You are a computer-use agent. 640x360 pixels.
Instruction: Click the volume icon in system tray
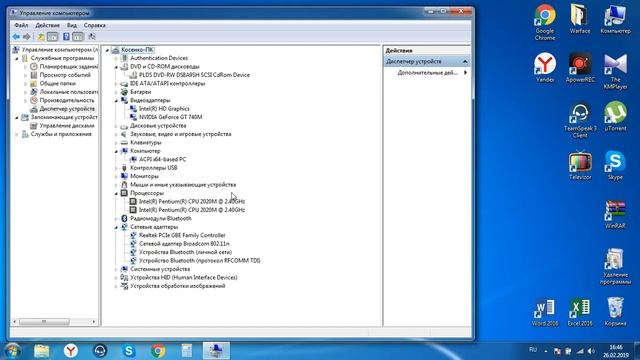click(590, 351)
